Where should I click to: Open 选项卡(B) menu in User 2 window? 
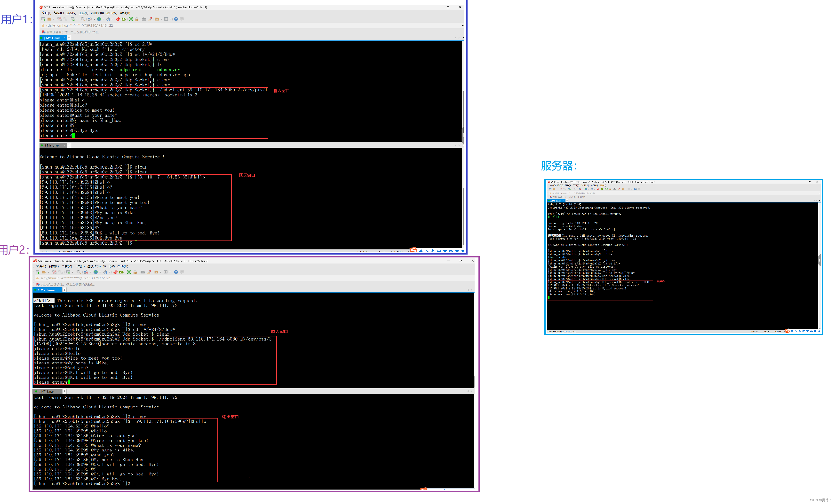pos(94,267)
